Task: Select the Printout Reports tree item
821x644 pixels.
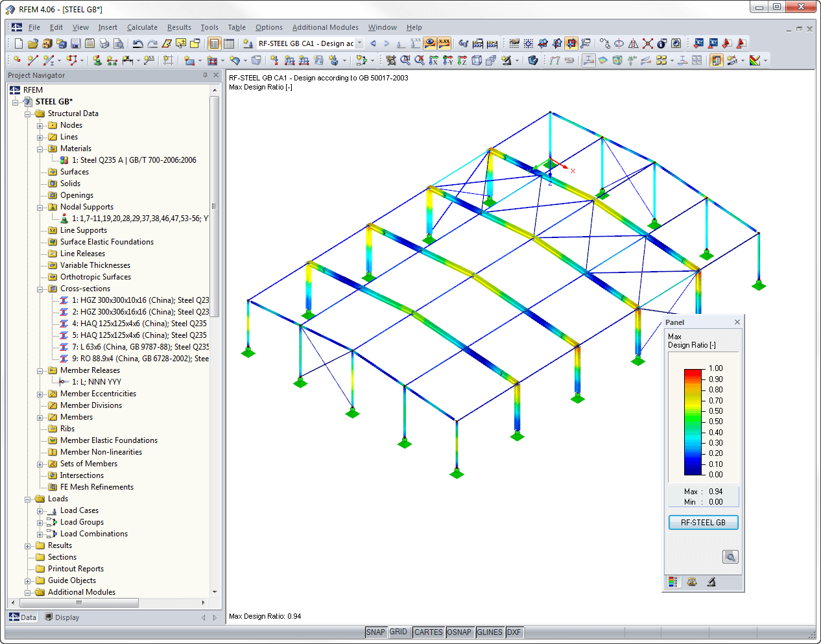Action: 76,569
